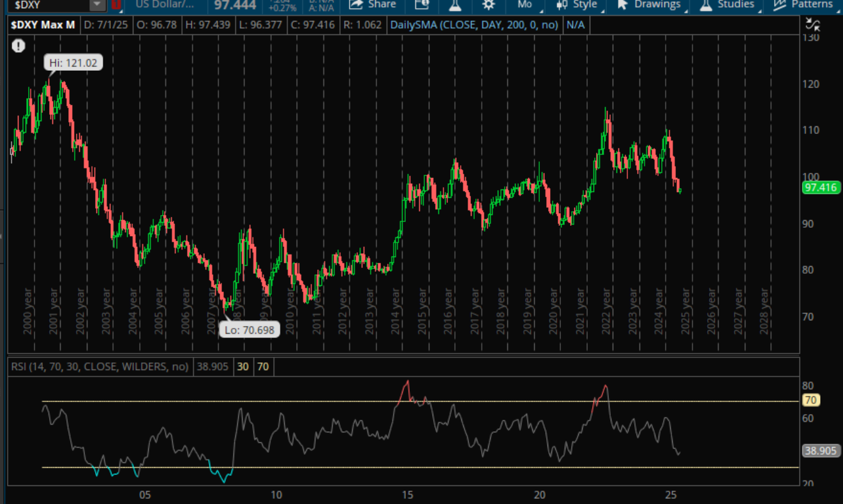This screenshot has height=504, width=843.
Task: Click the $DXY Max M chart title
Action: click(43, 26)
